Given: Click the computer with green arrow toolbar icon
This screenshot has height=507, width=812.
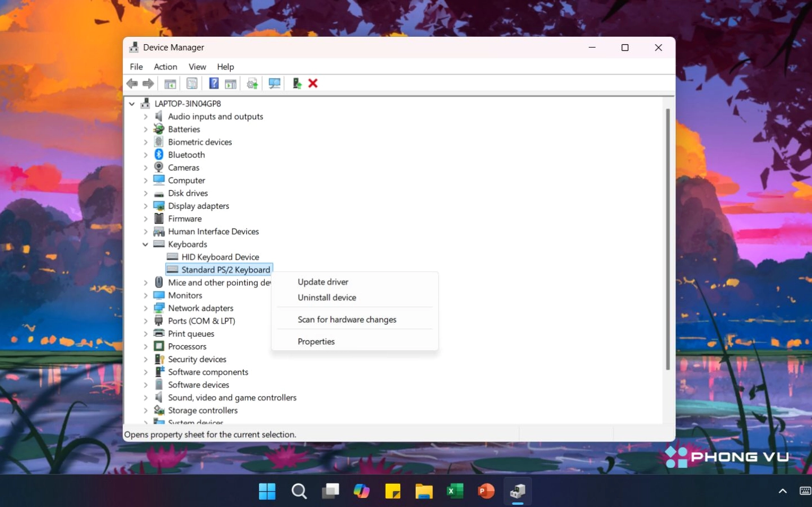Looking at the screenshot, I should pyautogui.click(x=297, y=84).
